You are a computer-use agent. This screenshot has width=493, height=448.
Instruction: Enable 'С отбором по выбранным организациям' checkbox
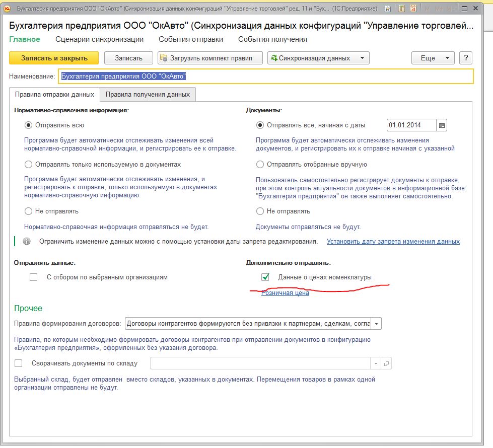[x=34, y=277]
